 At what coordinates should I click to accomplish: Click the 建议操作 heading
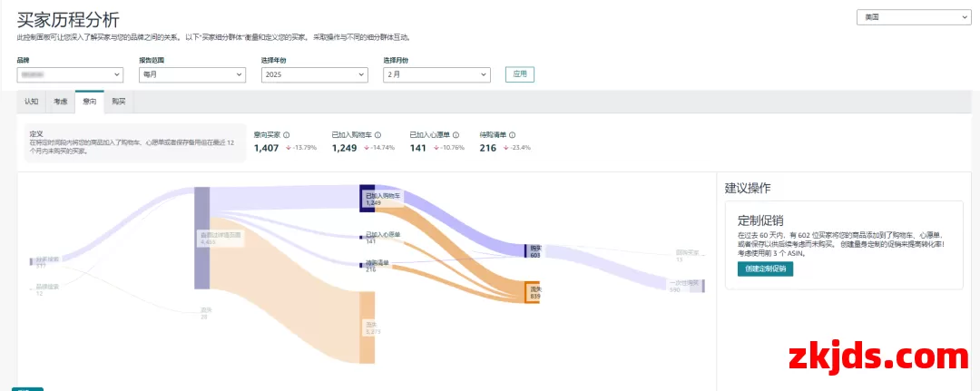coord(748,188)
